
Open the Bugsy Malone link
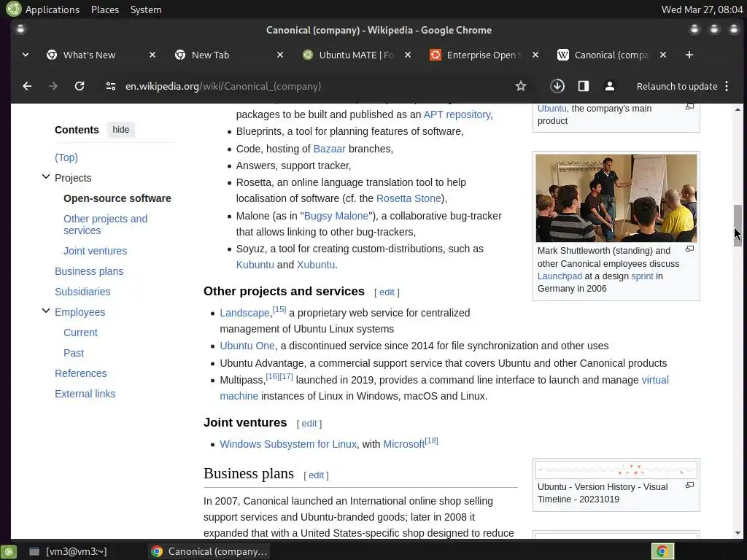[x=336, y=216]
